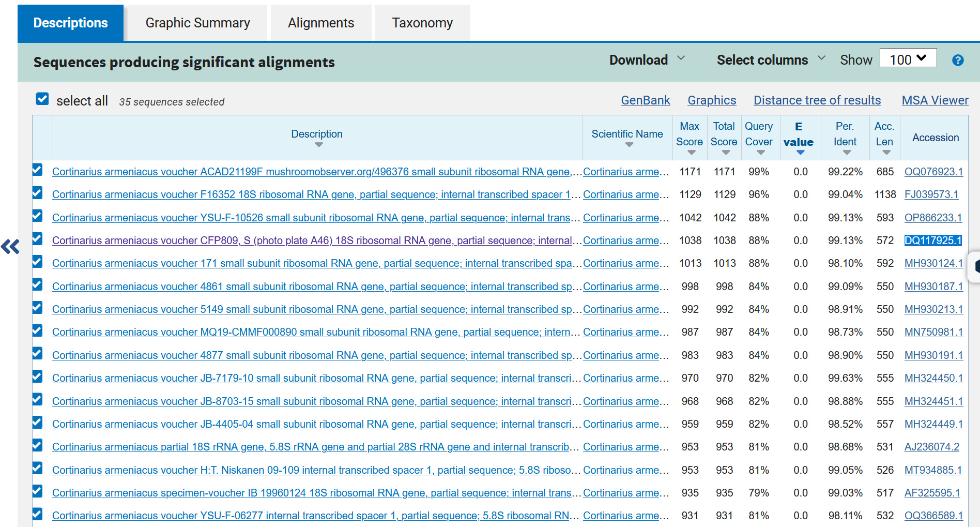Sort by Max Score arrow icon
980x527 pixels.
pos(691,153)
